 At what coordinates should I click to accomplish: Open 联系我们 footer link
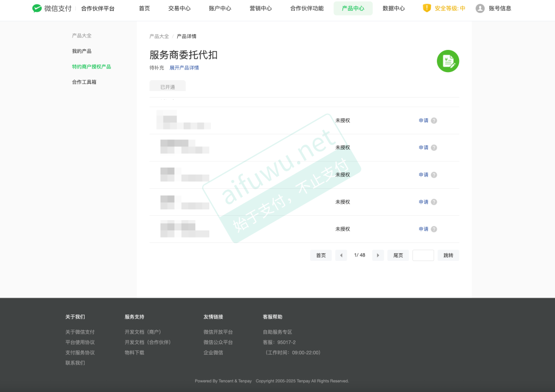75,363
